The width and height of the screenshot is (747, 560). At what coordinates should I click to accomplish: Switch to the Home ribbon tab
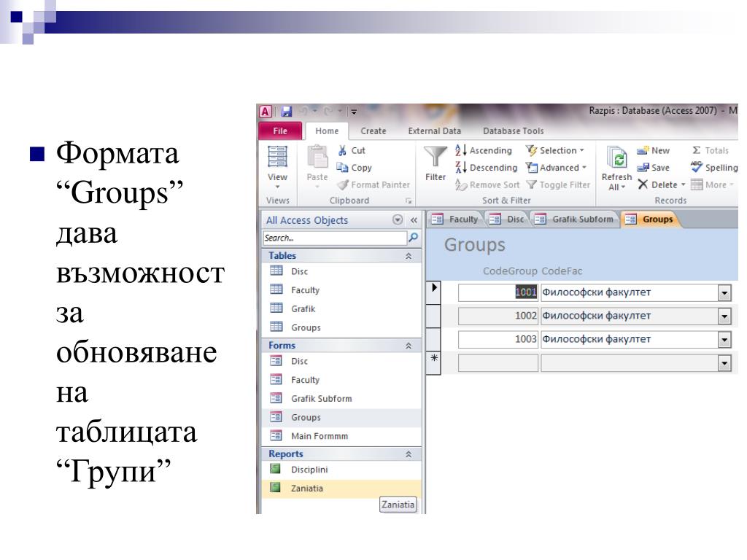coord(327,131)
